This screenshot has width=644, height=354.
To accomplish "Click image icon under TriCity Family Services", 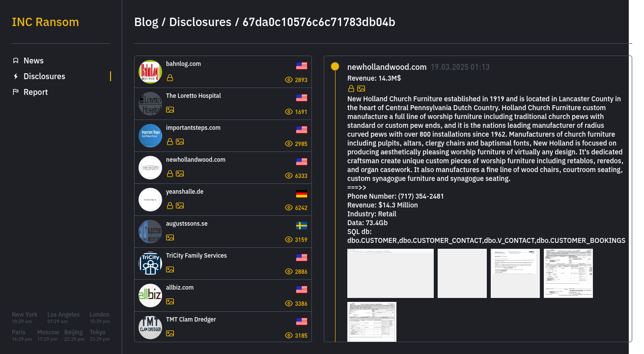I will [x=170, y=269].
